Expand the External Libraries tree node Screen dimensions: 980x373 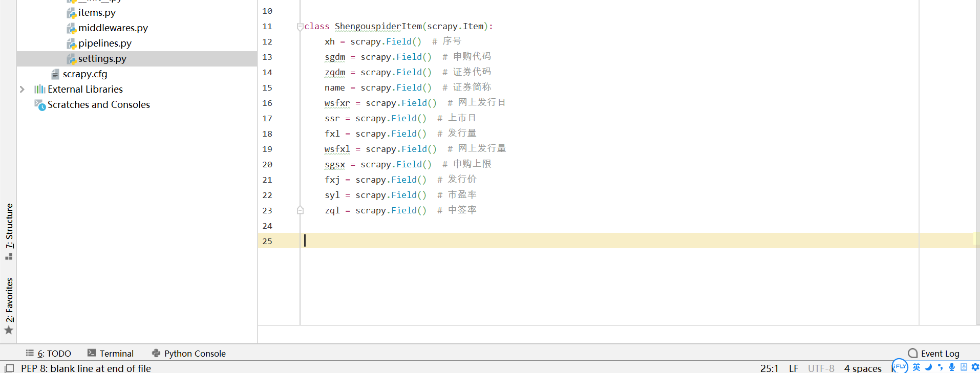tap(22, 89)
